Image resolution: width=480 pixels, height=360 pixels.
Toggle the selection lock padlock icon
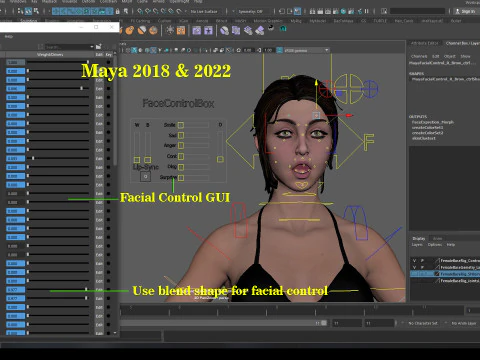pyautogui.click(x=117, y=11)
